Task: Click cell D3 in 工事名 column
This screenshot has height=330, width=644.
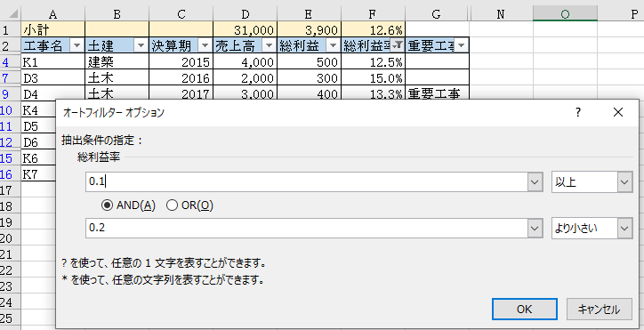Action: coord(52,78)
